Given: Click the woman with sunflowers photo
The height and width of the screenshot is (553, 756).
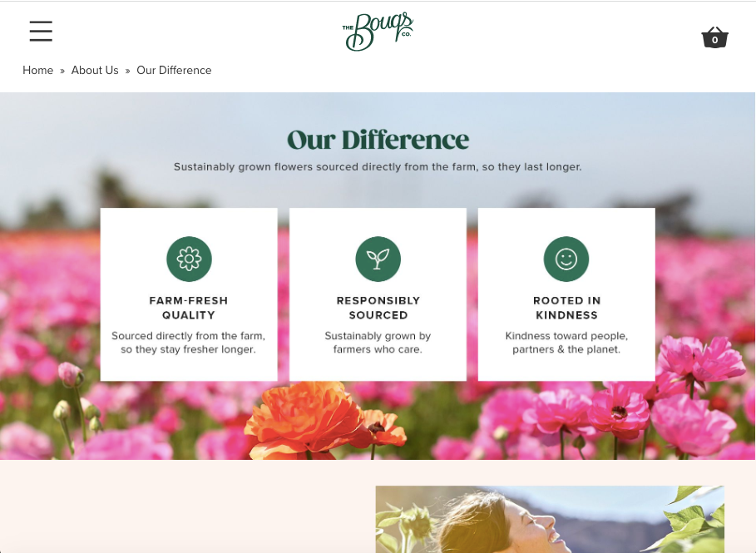Looking at the screenshot, I should [x=550, y=519].
